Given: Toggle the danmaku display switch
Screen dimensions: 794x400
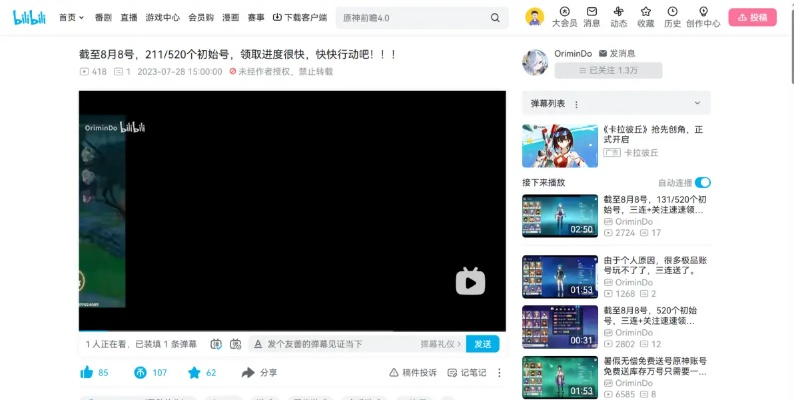Looking at the screenshot, I should click(216, 344).
